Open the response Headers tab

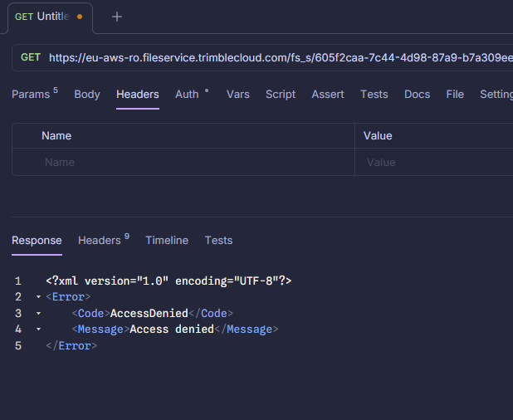click(104, 240)
